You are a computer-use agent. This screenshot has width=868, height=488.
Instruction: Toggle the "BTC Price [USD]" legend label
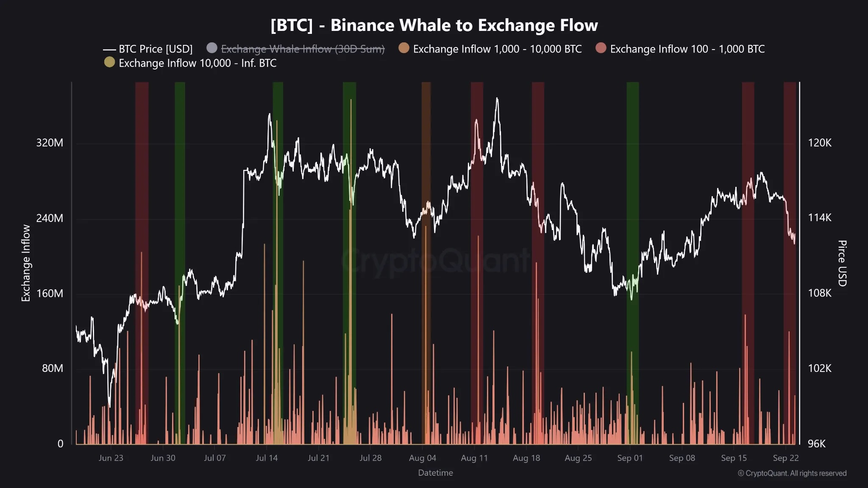(156, 49)
